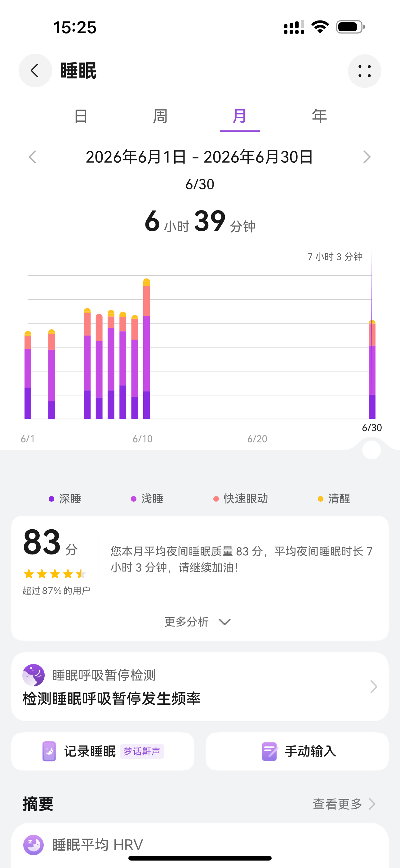Open the four-dot more options menu

click(364, 71)
